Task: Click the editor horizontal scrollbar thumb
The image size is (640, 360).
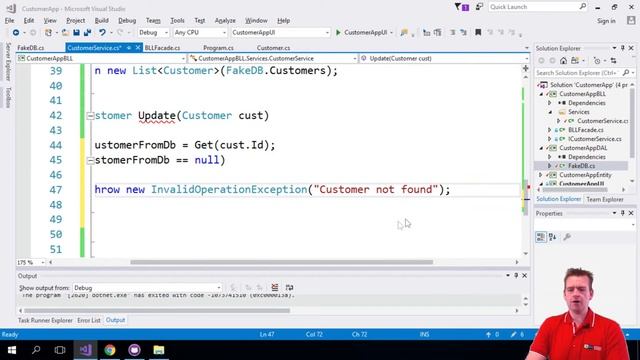Action: 282,262
